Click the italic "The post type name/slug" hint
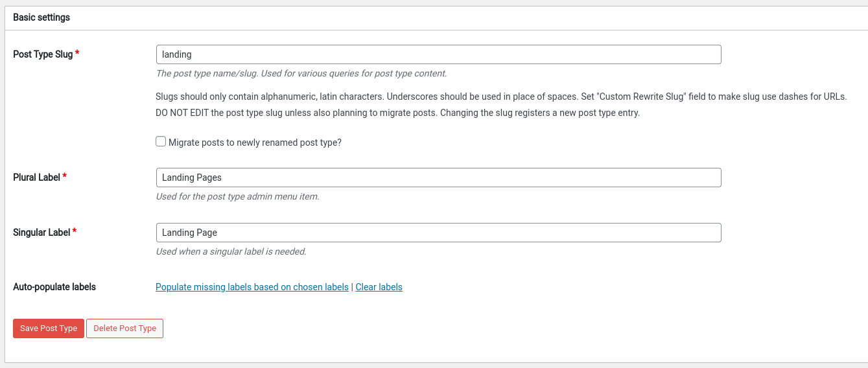 click(301, 73)
